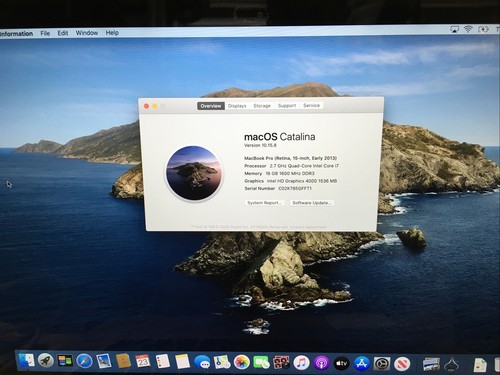The image size is (500, 375).
Task: Minimize the About This Mac window
Action: pos(155,106)
